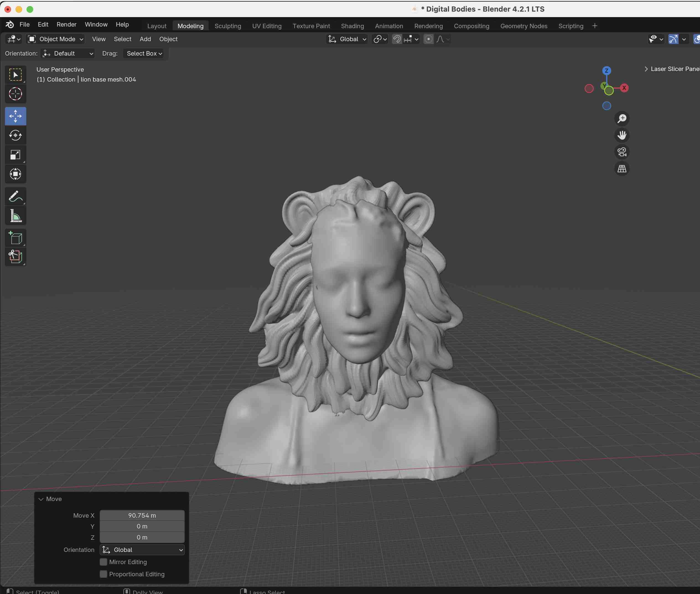Open gizmo options dropdown arrow
The image size is (700, 594).
point(684,39)
